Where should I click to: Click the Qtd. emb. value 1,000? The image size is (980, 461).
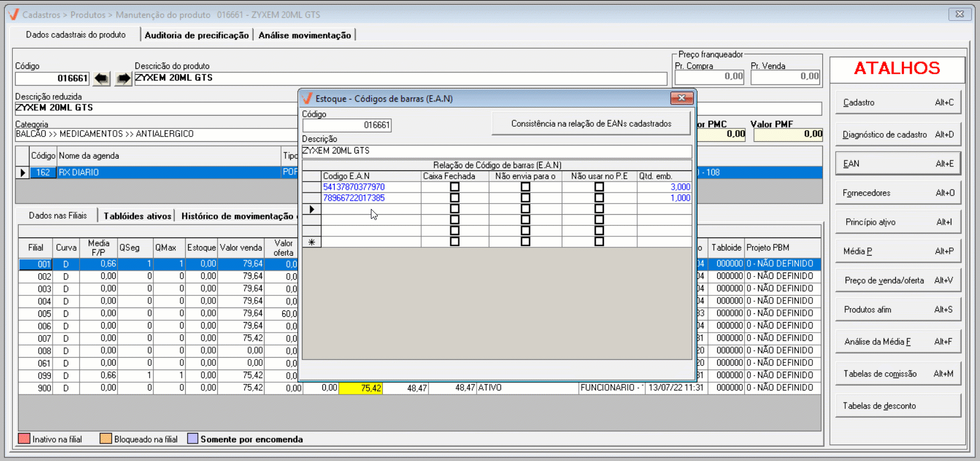[680, 198]
